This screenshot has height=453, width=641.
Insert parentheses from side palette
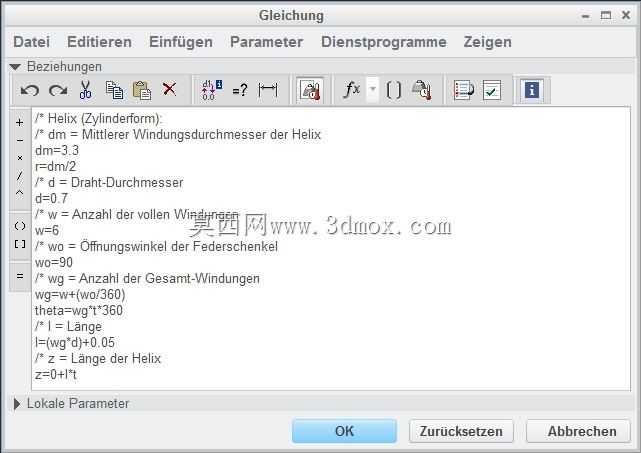[x=20, y=226]
